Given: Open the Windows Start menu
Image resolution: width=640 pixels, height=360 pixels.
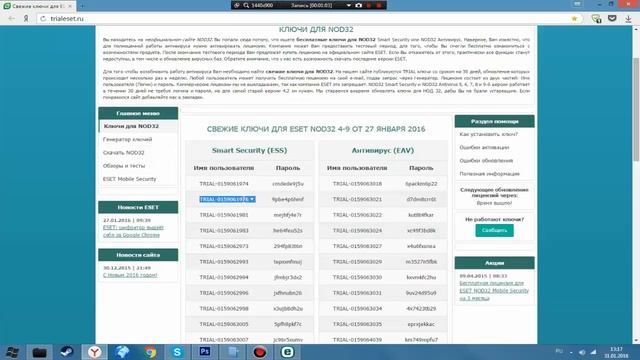Looking at the screenshot, I should pos(12,352).
